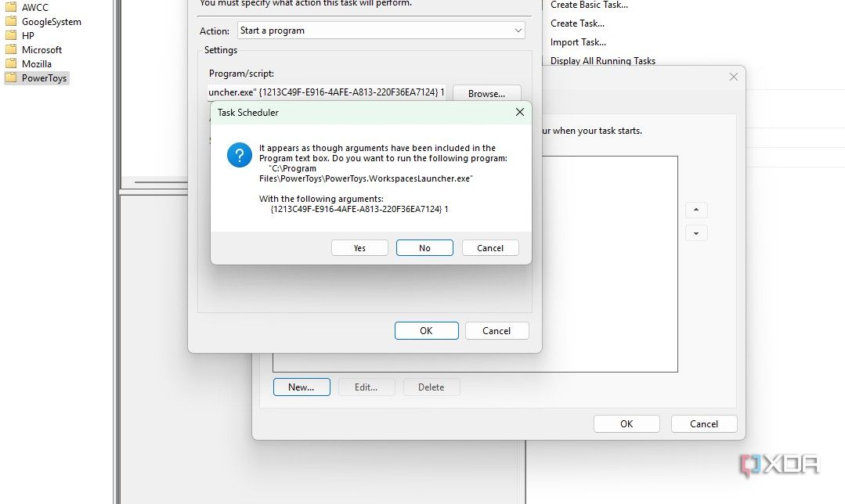Screen dimensions: 845x504
Task: Click the HP folder icon
Action: pyautogui.click(x=11, y=35)
